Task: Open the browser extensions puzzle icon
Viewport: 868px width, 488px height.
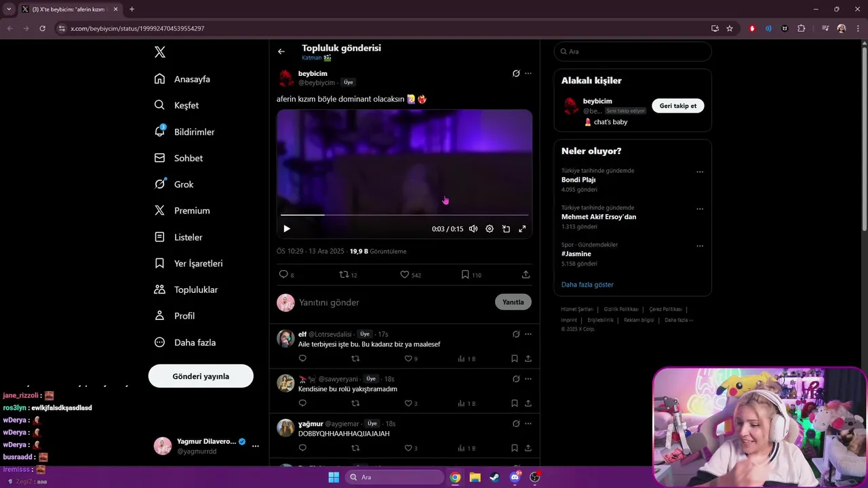Action: click(802, 28)
